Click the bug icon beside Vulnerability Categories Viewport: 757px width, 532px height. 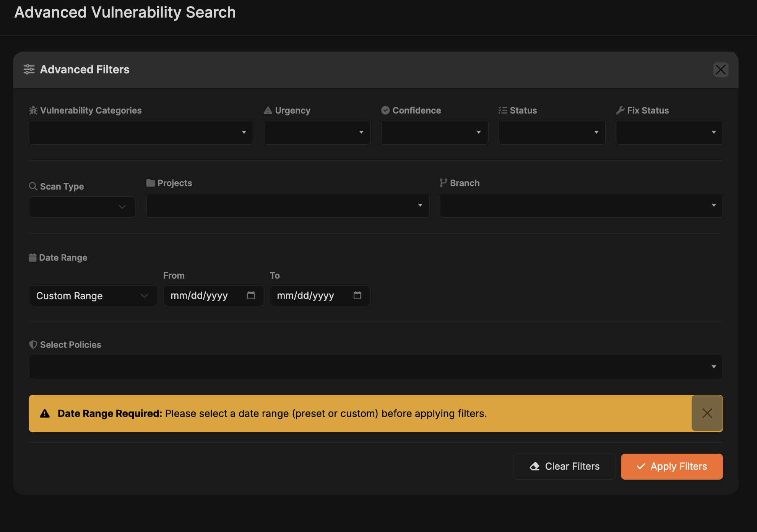pyautogui.click(x=33, y=110)
